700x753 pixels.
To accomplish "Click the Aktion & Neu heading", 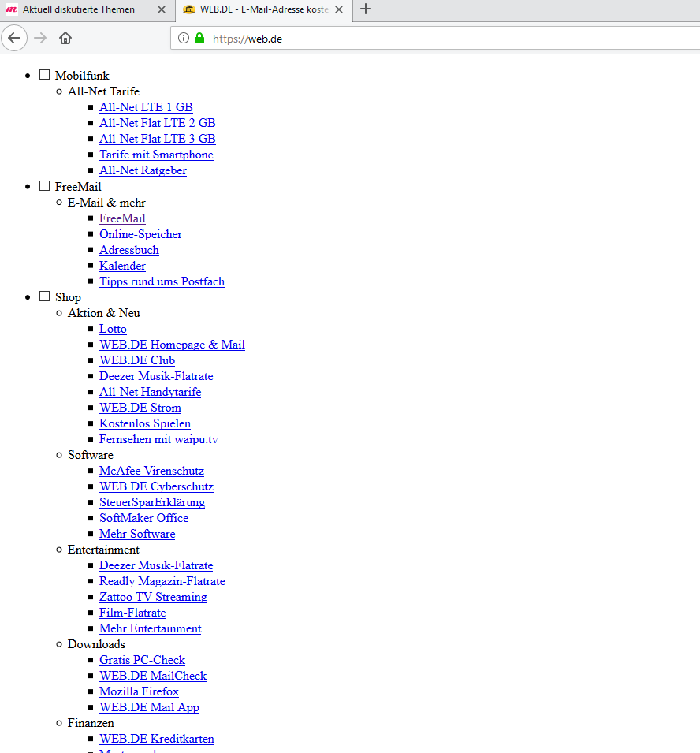I will (x=104, y=313).
